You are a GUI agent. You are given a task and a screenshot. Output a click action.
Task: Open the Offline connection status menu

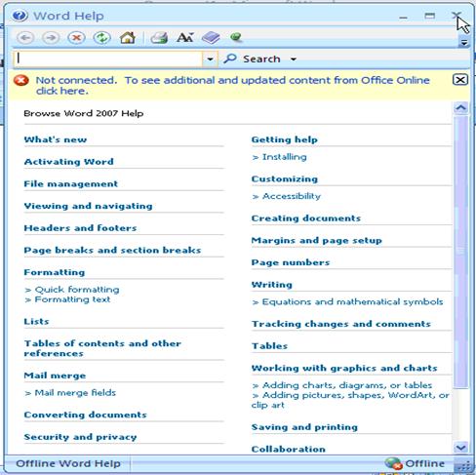pyautogui.click(x=415, y=463)
